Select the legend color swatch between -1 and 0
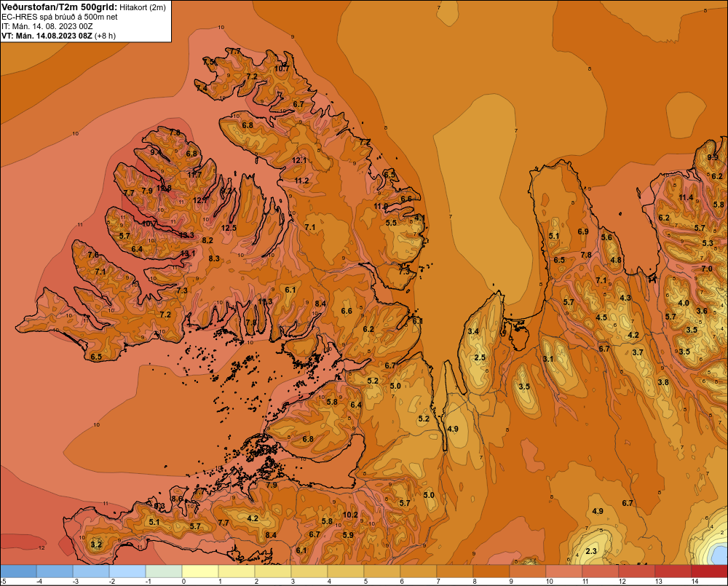 (x=164, y=571)
